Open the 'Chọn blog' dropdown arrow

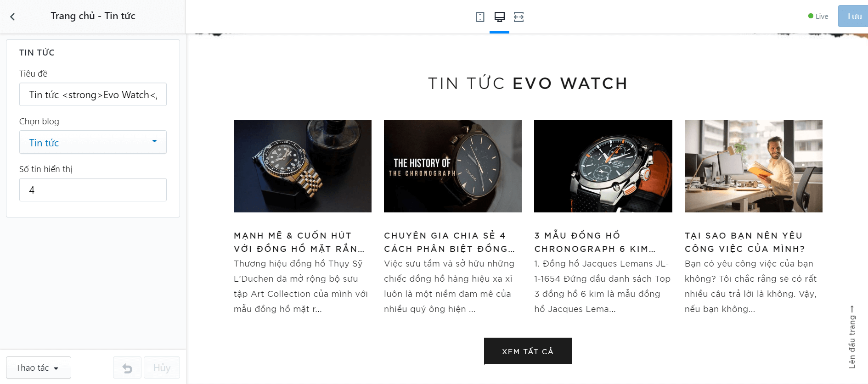coord(154,142)
